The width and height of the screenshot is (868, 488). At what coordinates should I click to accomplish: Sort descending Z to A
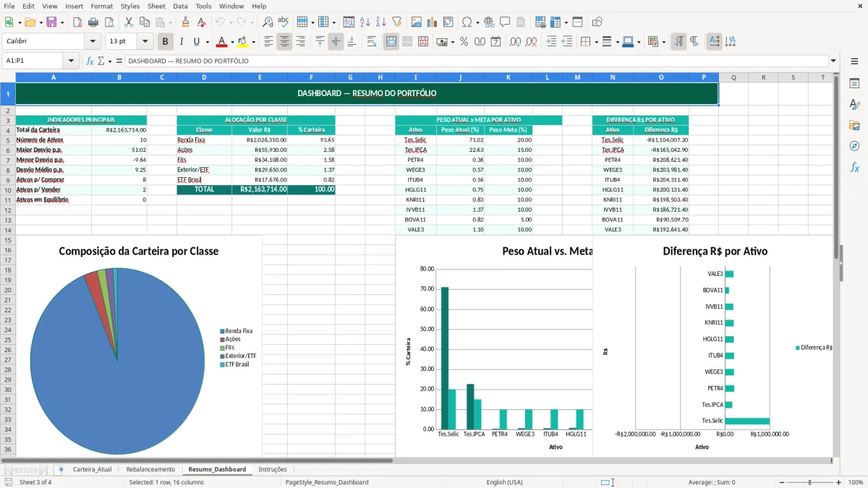coord(380,22)
